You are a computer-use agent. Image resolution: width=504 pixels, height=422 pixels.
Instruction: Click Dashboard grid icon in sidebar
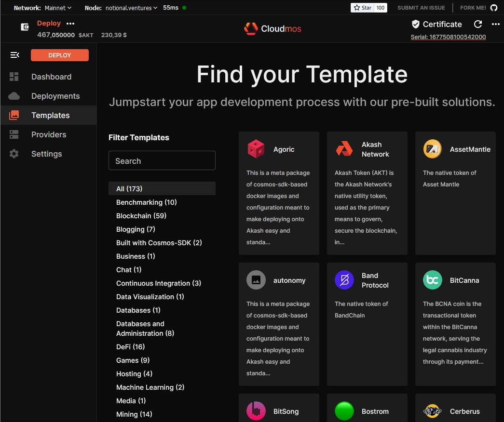point(14,77)
